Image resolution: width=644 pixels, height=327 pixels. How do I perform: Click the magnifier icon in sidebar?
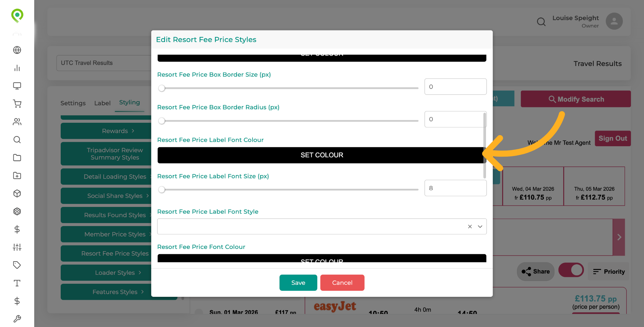tap(17, 140)
